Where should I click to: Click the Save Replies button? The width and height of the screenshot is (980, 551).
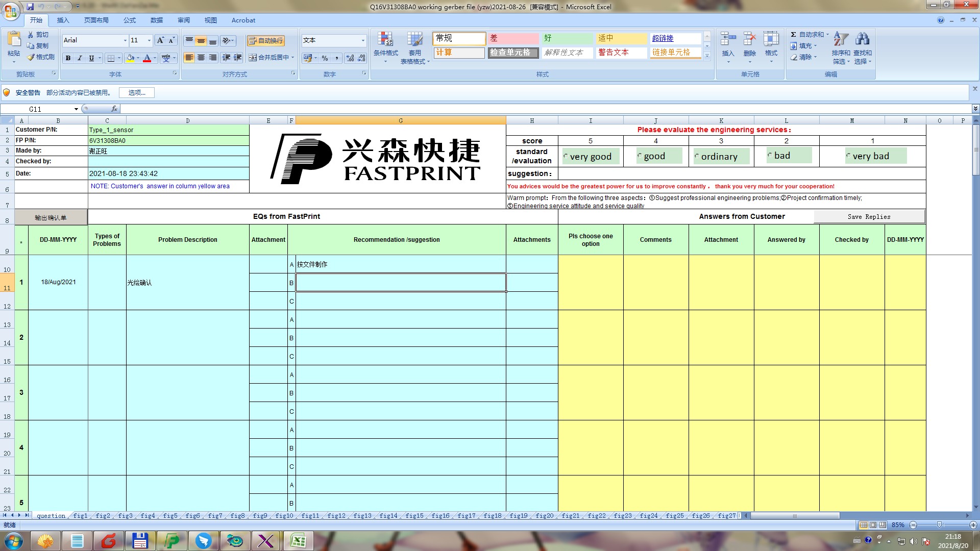tap(869, 217)
